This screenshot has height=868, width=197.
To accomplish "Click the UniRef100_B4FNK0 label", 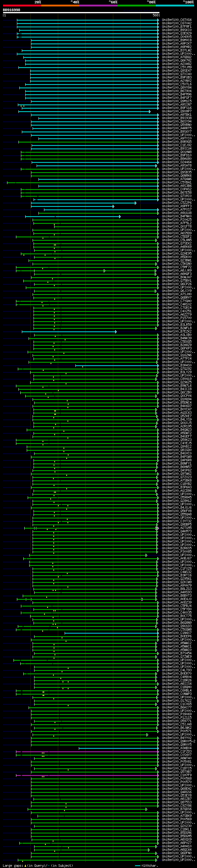I will tap(177, 216).
